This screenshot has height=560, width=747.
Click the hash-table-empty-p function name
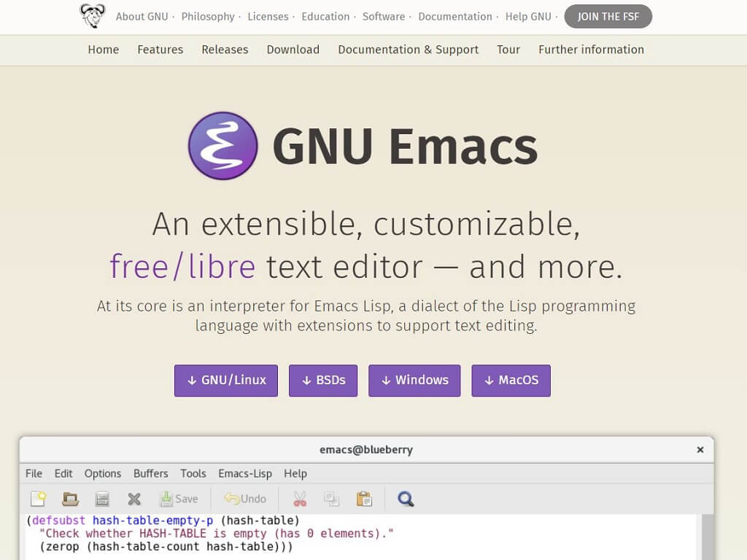tap(153, 521)
